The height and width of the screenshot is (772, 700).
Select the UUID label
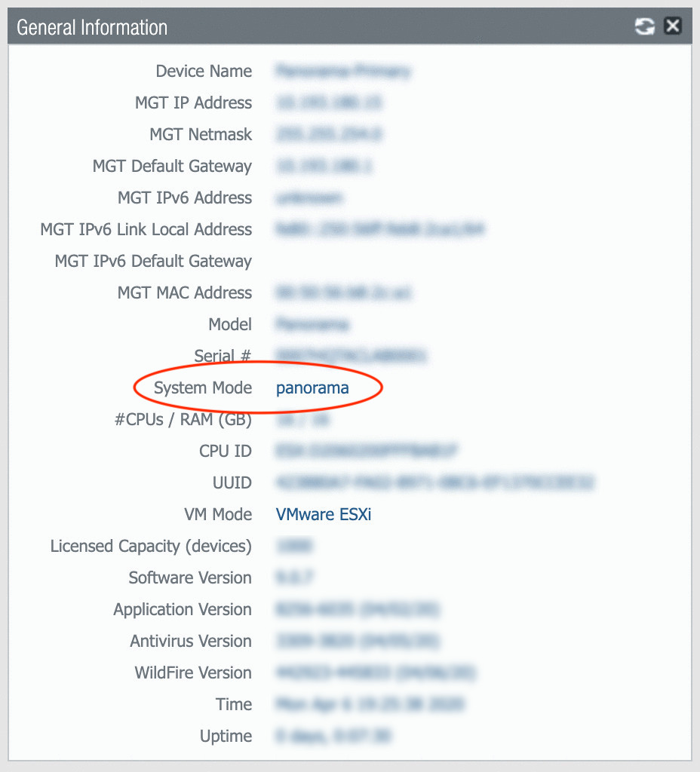[232, 483]
